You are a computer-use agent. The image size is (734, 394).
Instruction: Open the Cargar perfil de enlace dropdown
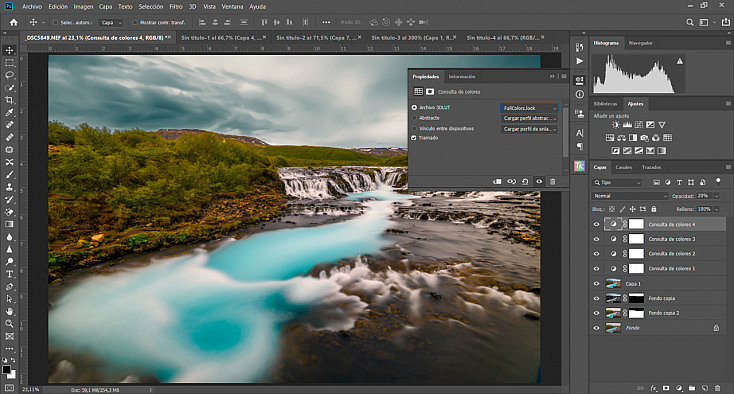529,129
